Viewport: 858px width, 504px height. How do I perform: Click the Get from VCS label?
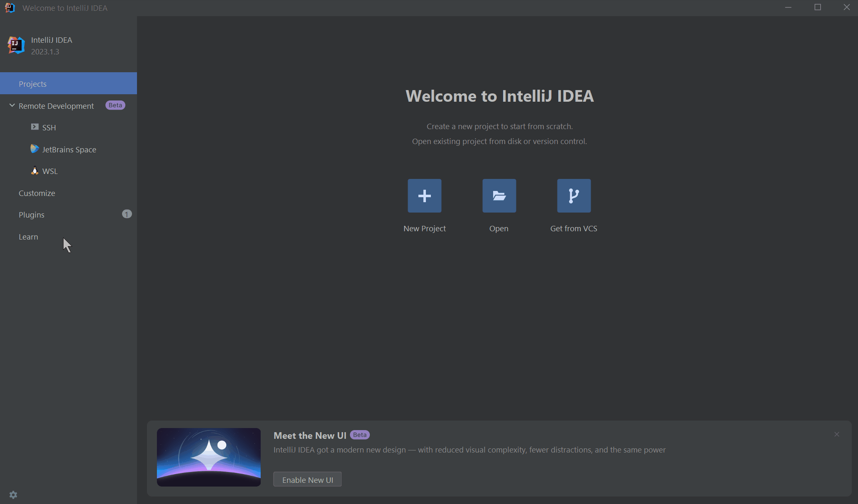[x=574, y=228]
